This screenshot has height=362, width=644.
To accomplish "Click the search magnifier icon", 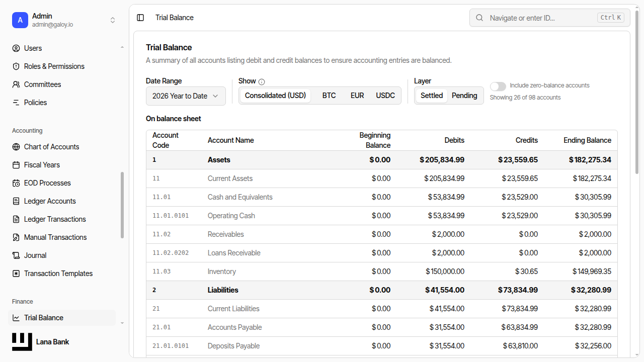I will point(480,18).
